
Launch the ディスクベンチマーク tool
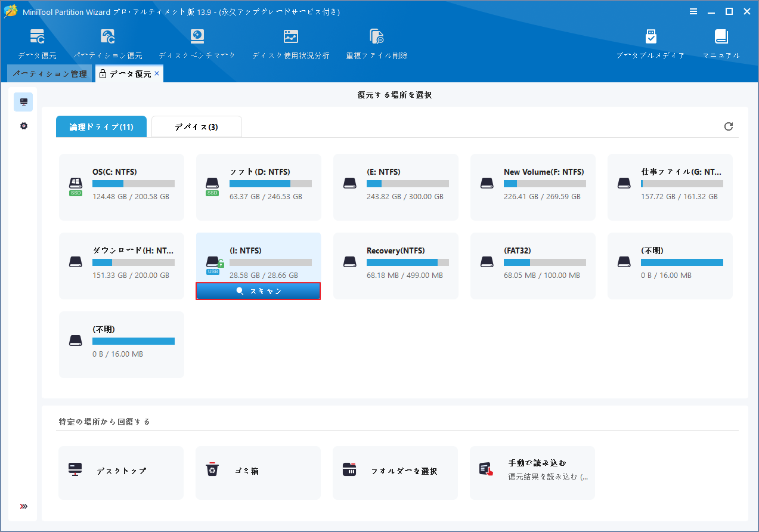pyautogui.click(x=197, y=44)
